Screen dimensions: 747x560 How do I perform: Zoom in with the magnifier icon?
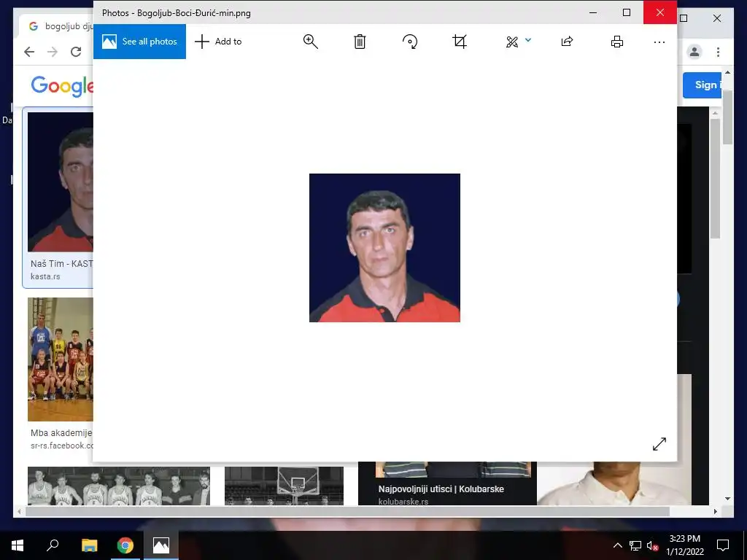tap(311, 42)
